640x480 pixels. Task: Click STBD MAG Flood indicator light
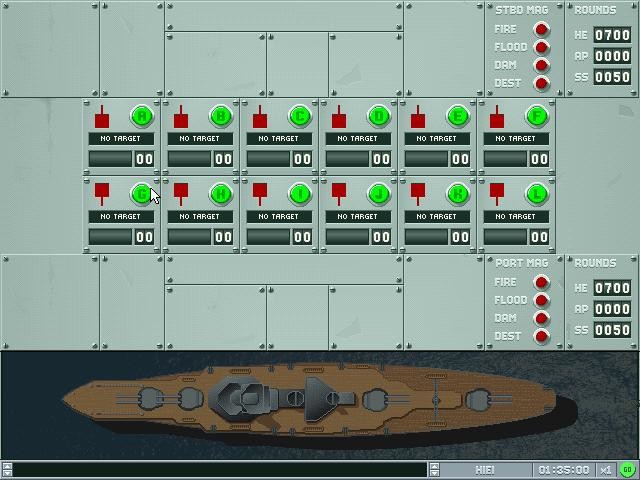point(542,47)
